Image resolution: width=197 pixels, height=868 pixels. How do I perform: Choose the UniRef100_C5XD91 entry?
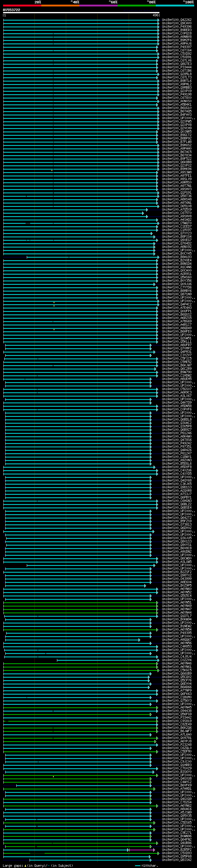pos(176,57)
